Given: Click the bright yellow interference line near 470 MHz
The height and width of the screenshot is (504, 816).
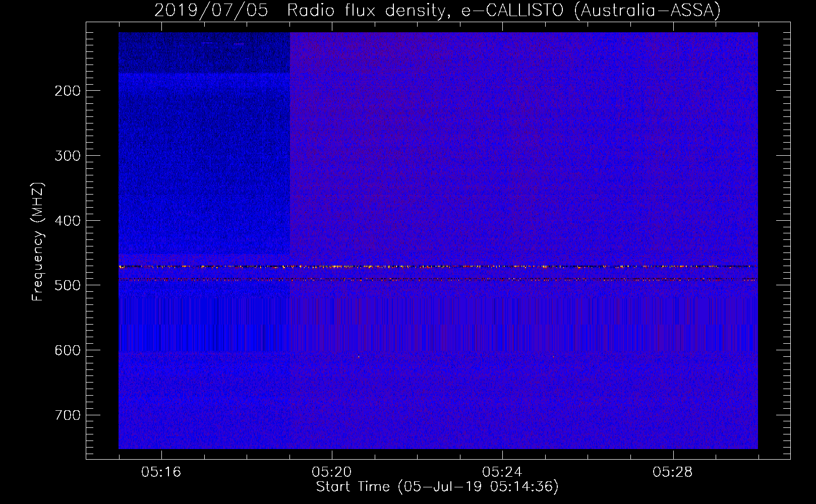Looking at the screenshot, I should 438,267.
